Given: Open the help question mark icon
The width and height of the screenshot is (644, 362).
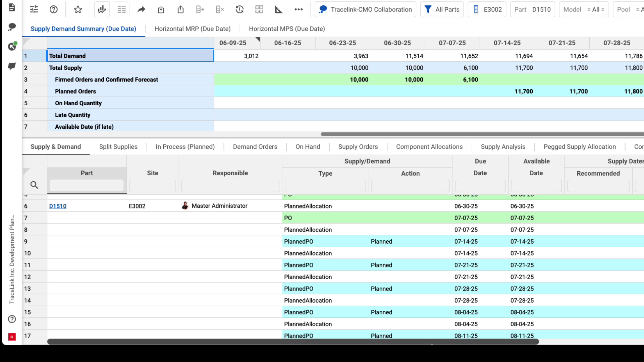Looking at the screenshot, I should click(53, 9).
